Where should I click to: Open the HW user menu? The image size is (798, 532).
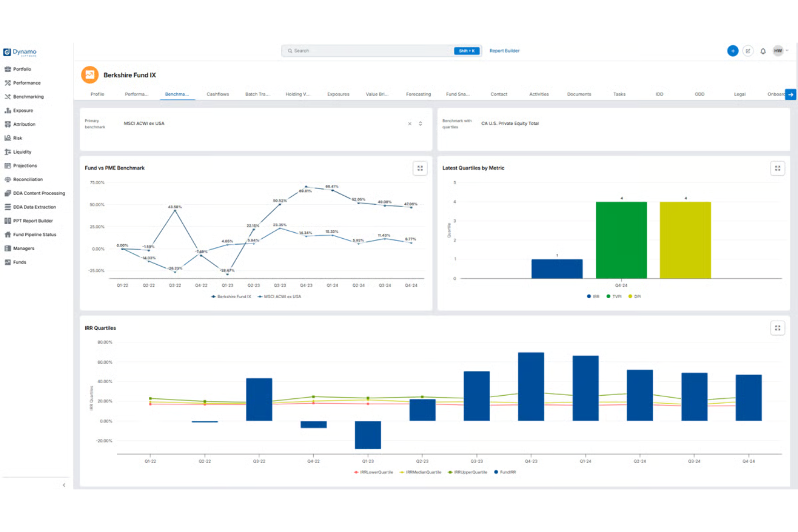click(781, 51)
